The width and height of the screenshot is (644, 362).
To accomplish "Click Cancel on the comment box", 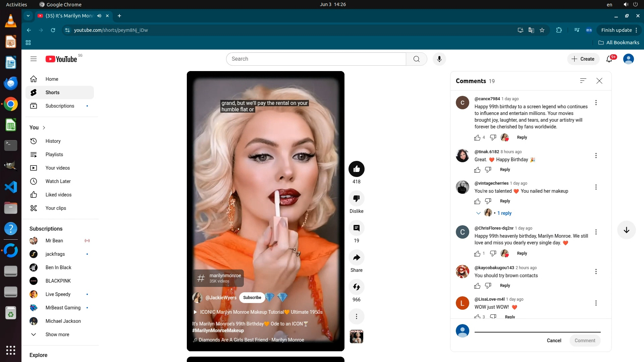I will pyautogui.click(x=554, y=341).
